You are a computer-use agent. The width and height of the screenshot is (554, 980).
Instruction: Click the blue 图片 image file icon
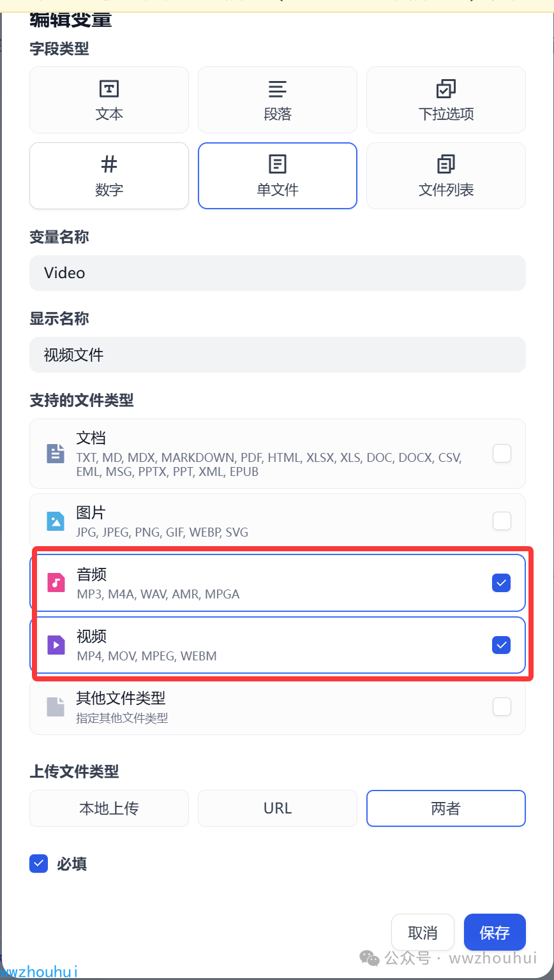[x=56, y=521]
